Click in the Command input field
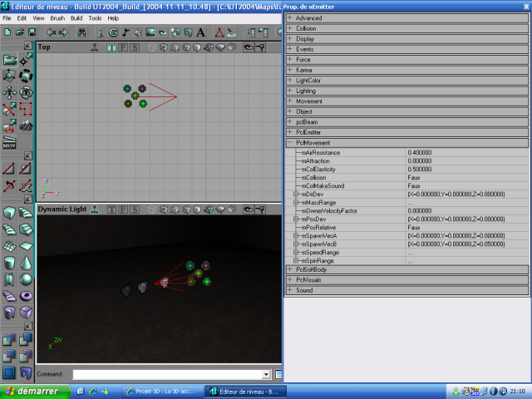 [x=166, y=375]
